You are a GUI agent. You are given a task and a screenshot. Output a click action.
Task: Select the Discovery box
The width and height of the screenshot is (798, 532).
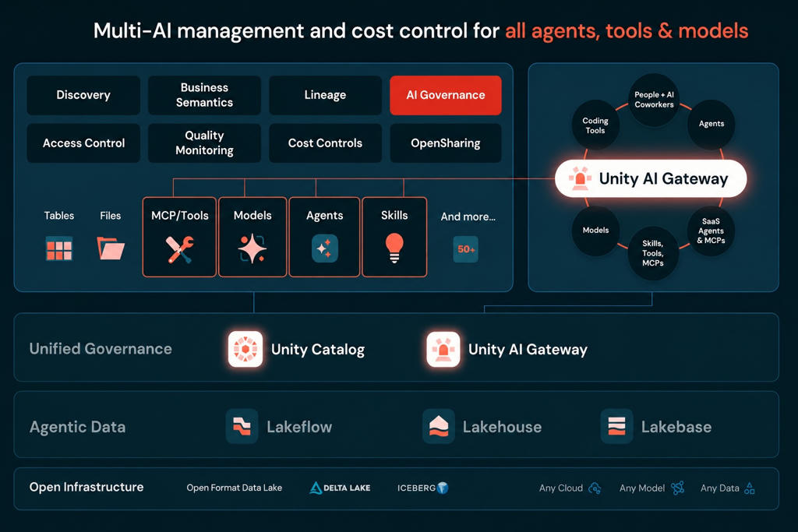(83, 95)
